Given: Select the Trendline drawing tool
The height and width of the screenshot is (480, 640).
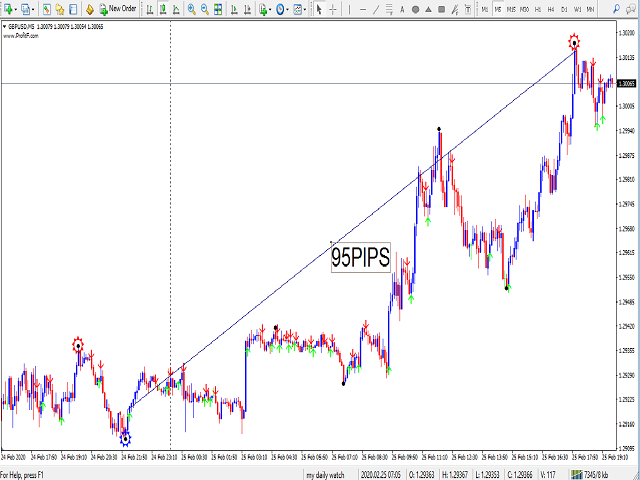Looking at the screenshot, I should click(376, 9).
